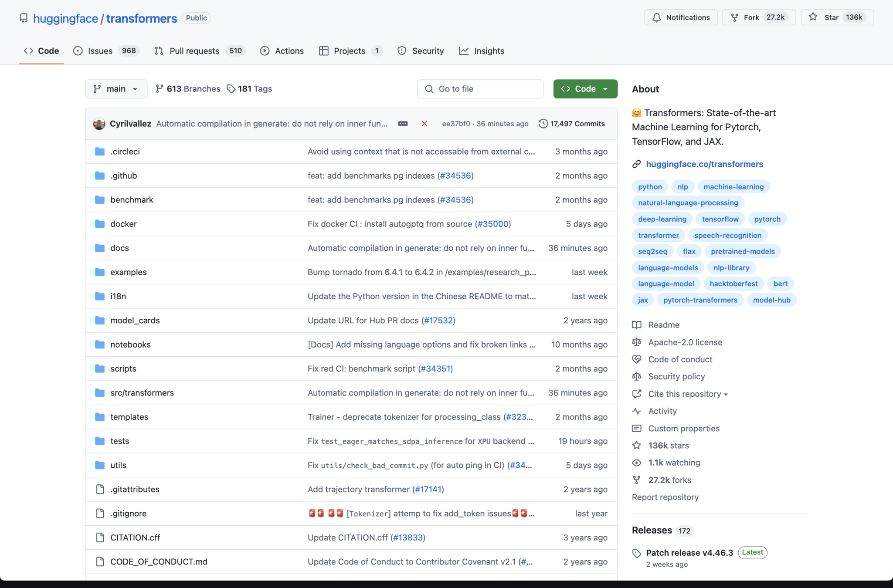The width and height of the screenshot is (893, 588).
Task: Open the main branch selector dropdown
Action: coord(116,89)
